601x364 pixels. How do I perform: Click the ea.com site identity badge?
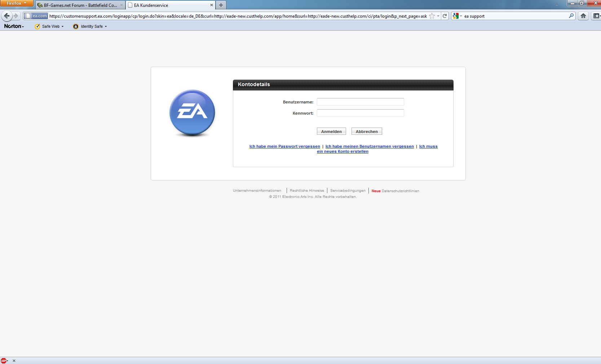(36, 16)
